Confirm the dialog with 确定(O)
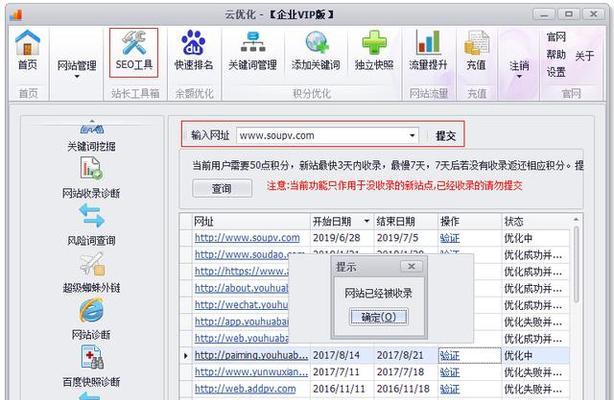The width and height of the screenshot is (614, 400). (378, 317)
